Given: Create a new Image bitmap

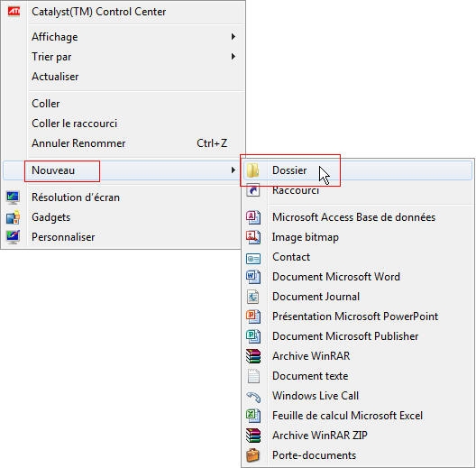Looking at the screenshot, I should click(x=358, y=237).
